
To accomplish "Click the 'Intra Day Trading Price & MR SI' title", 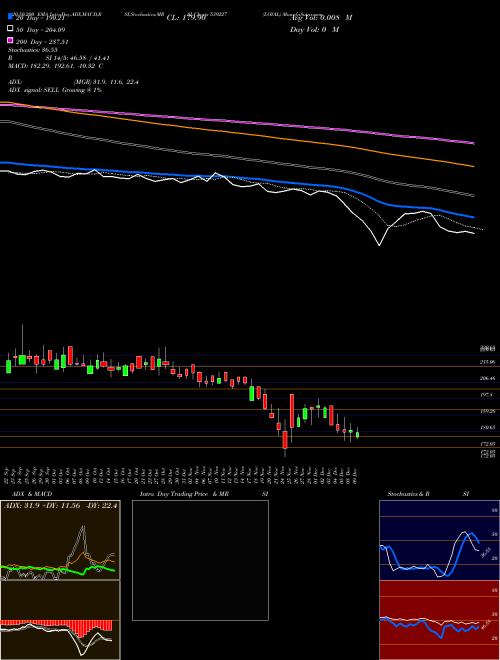I will tap(204, 494).
